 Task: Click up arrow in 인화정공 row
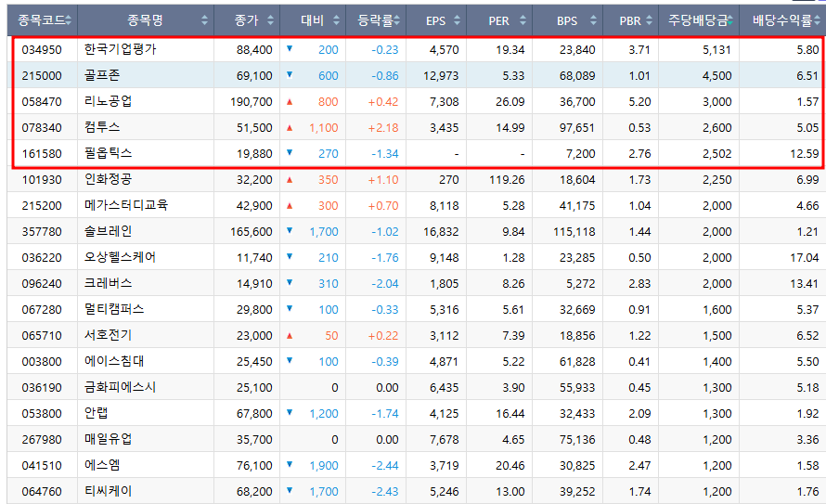pyautogui.click(x=290, y=179)
